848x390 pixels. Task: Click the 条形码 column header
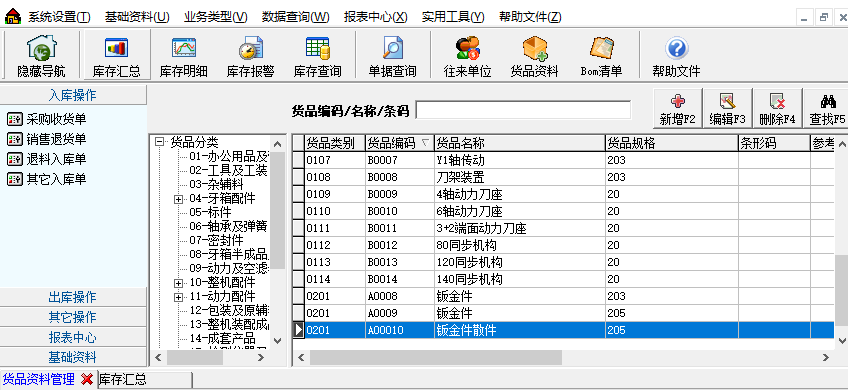point(773,143)
